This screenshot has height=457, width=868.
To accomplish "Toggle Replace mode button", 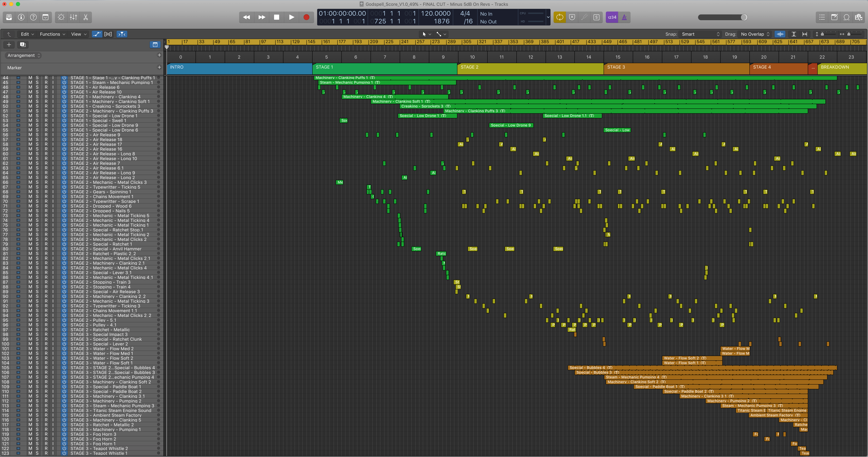I will (x=572, y=17).
